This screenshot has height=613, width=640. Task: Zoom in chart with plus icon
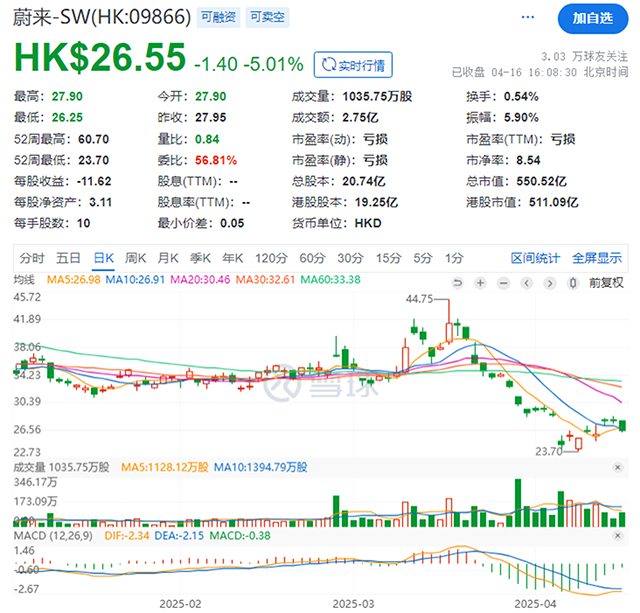click(x=481, y=283)
